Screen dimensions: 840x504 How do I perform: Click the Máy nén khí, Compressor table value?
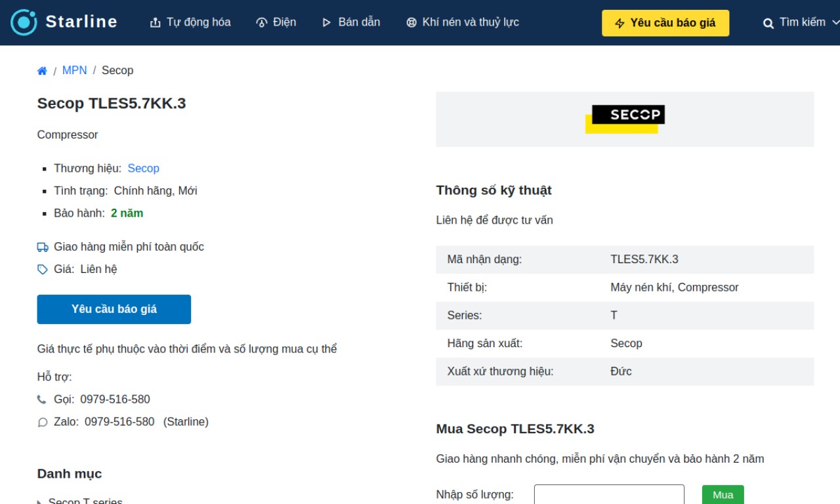(x=675, y=287)
